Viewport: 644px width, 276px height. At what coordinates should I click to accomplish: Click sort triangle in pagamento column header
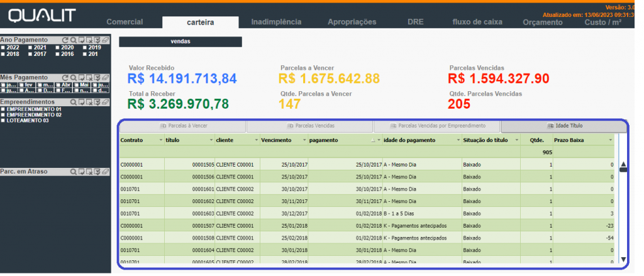click(x=373, y=141)
